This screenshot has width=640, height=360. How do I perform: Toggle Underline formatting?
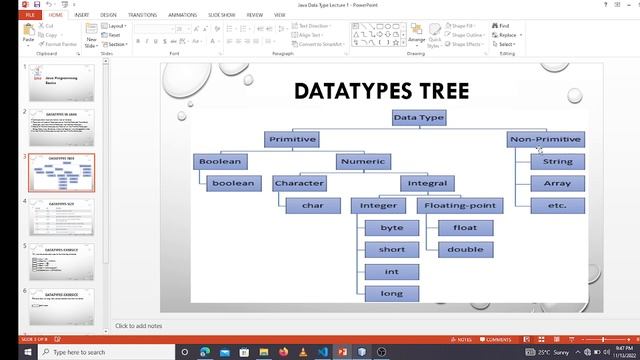(156, 41)
